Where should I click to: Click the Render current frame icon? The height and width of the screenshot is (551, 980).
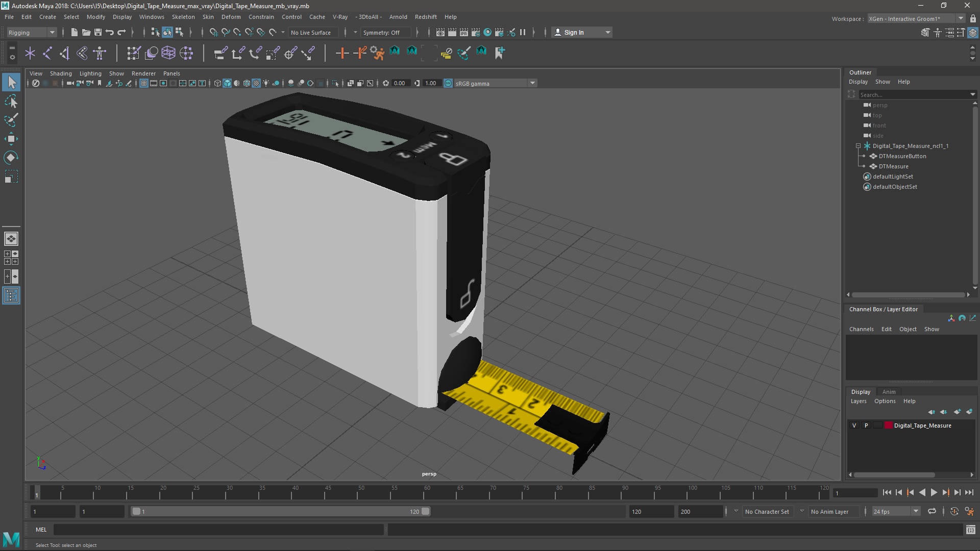coord(452,32)
